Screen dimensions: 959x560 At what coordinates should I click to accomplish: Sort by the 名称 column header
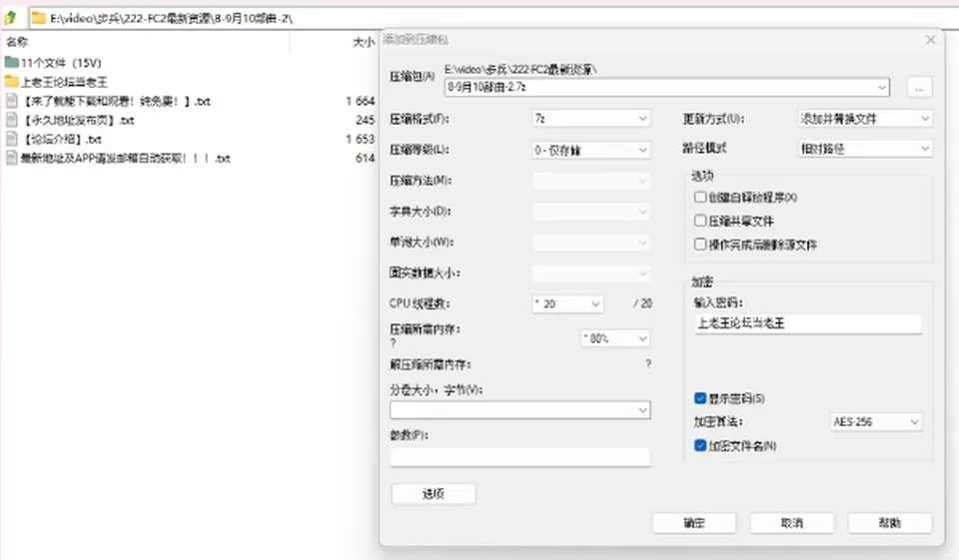[17, 42]
